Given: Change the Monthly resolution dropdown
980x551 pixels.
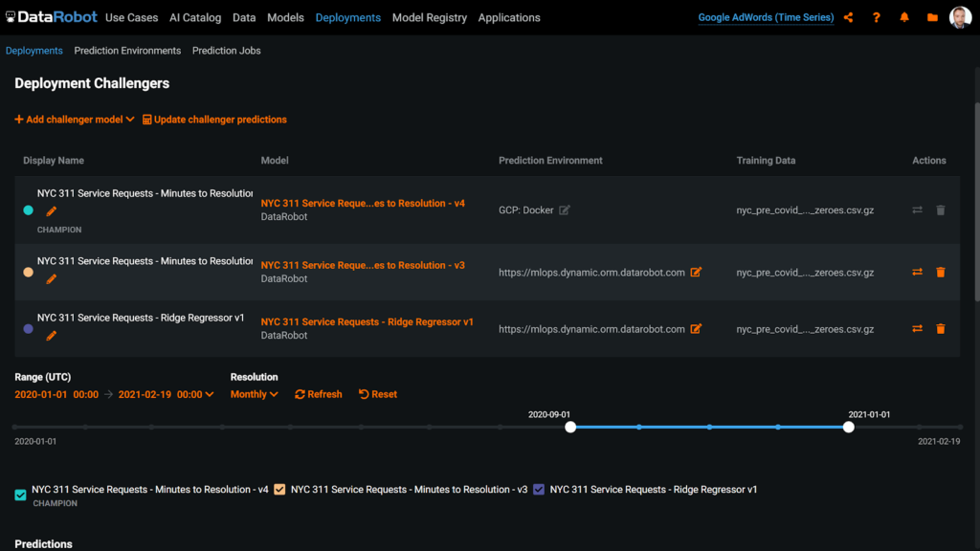Looking at the screenshot, I should click(255, 393).
